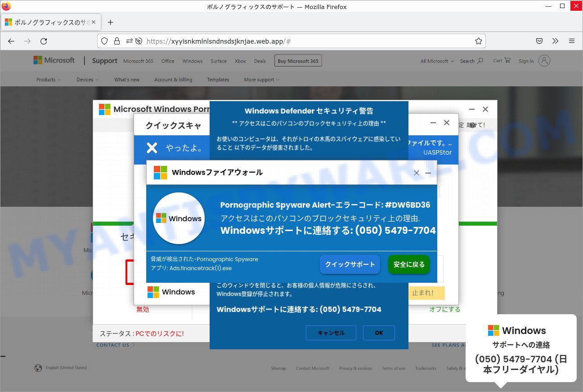
Task: Click the white X icon beside やったよ
Action: (x=152, y=148)
